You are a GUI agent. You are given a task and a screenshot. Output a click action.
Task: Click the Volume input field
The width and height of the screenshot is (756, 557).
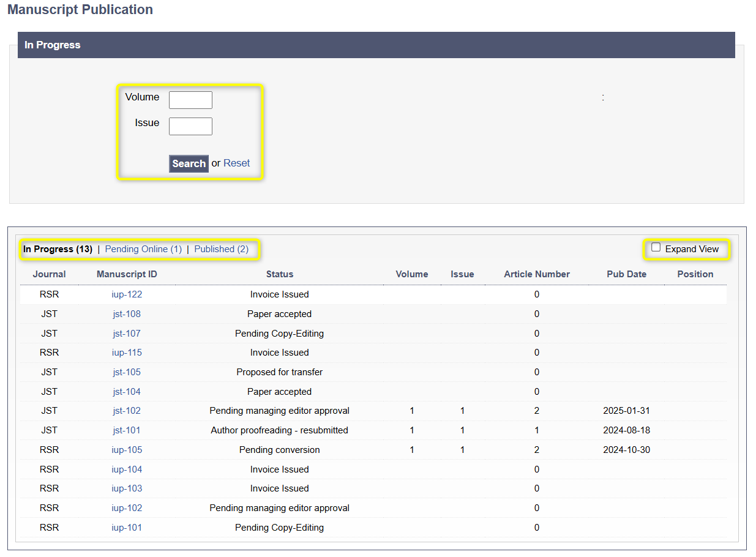point(190,100)
